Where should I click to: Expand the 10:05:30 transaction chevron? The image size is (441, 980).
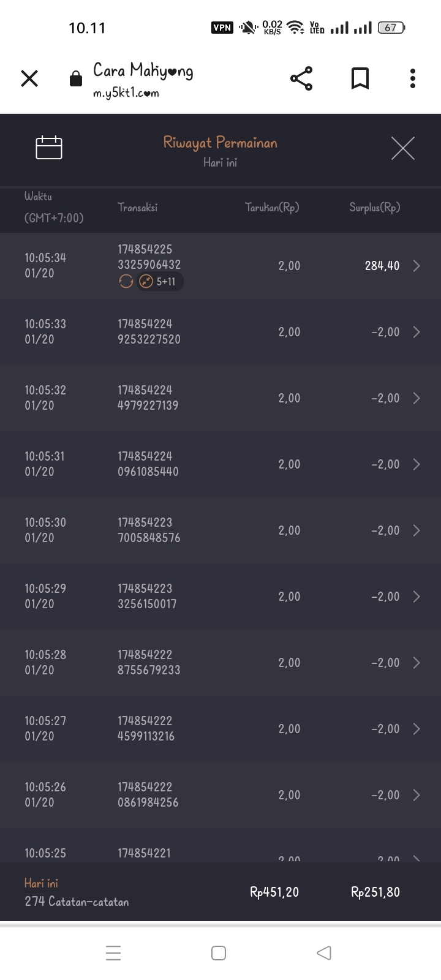pyautogui.click(x=417, y=530)
